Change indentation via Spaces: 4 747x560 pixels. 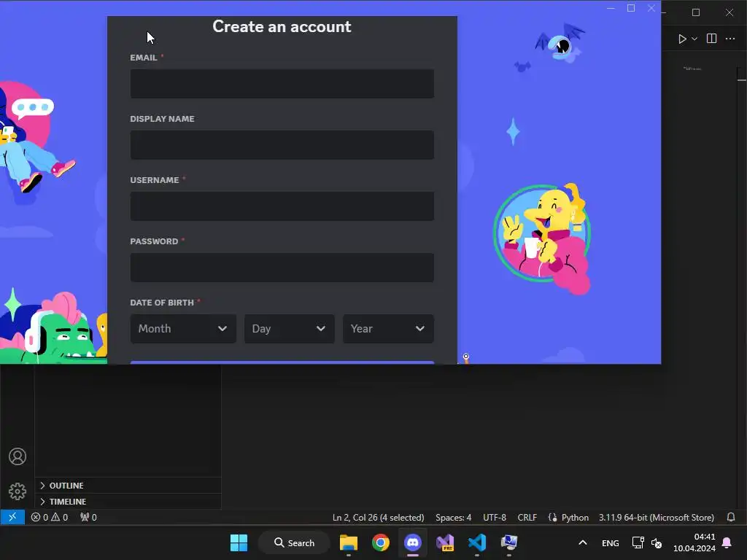pos(453,518)
